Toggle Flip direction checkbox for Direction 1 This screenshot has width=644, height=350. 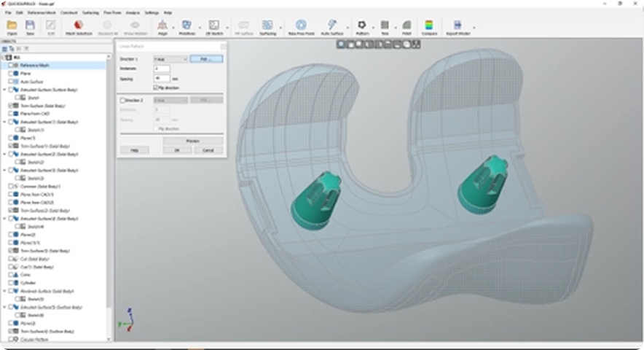tap(156, 87)
